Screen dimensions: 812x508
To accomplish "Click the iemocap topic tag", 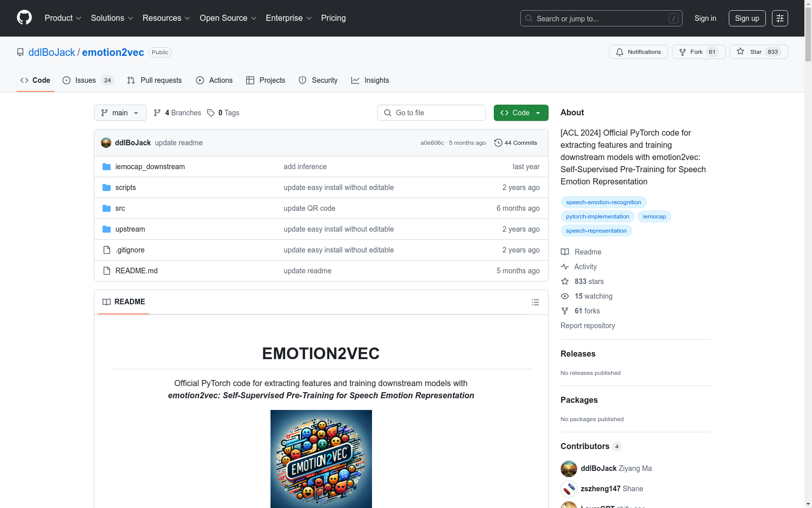I will pos(654,216).
